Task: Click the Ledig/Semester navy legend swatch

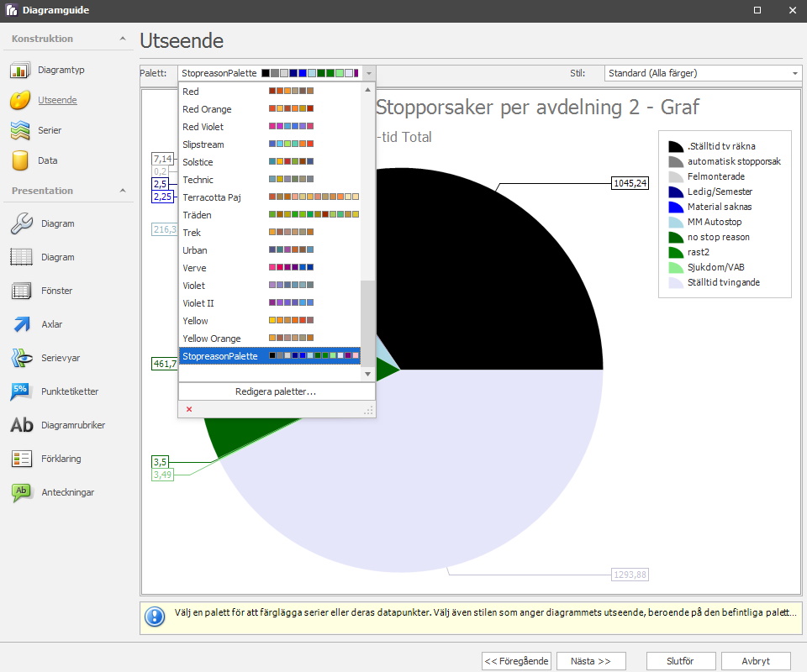Action: [x=676, y=192]
